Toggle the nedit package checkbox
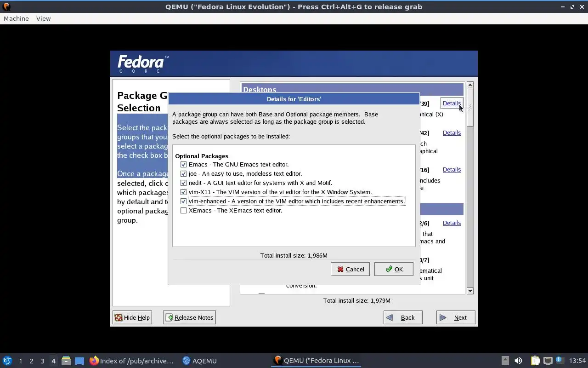588x368 pixels. [x=183, y=183]
